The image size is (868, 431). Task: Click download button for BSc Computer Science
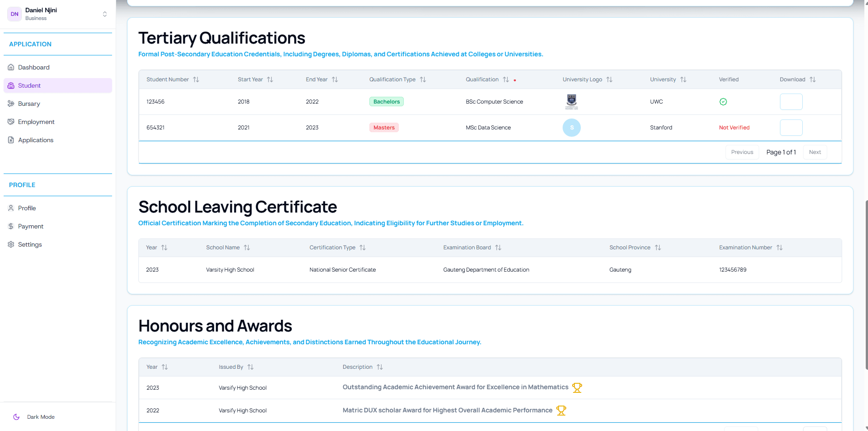coord(791,102)
